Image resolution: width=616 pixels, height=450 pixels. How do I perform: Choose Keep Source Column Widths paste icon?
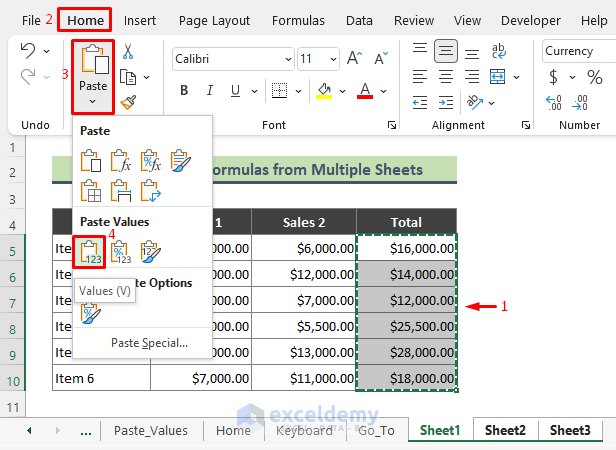pos(121,191)
